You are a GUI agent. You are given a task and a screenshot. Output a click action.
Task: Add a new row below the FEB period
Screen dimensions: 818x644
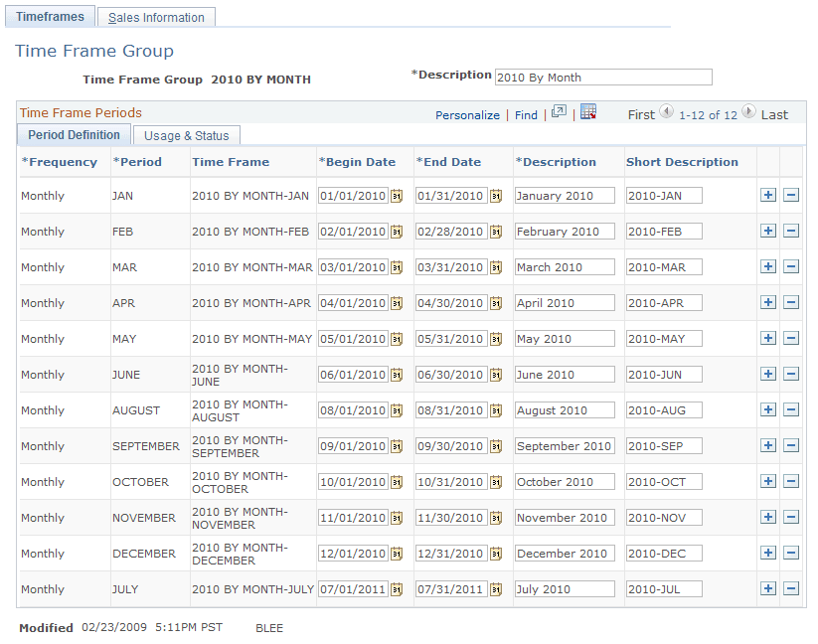click(x=768, y=231)
